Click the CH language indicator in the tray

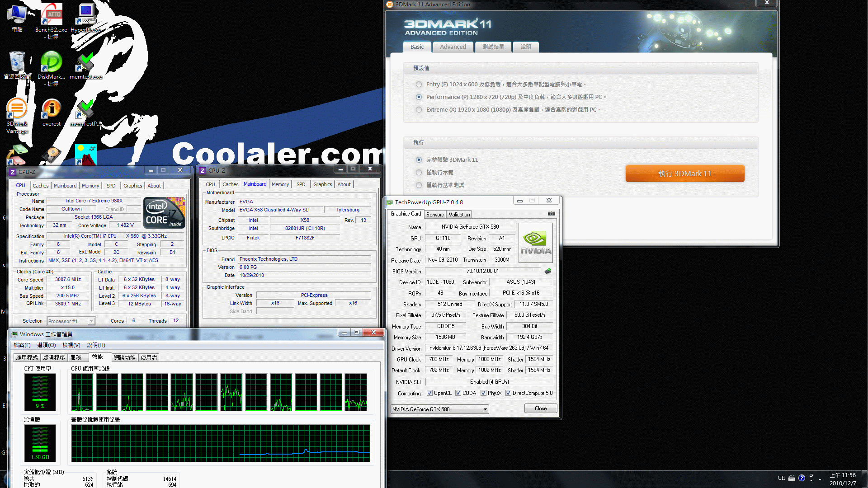click(781, 478)
